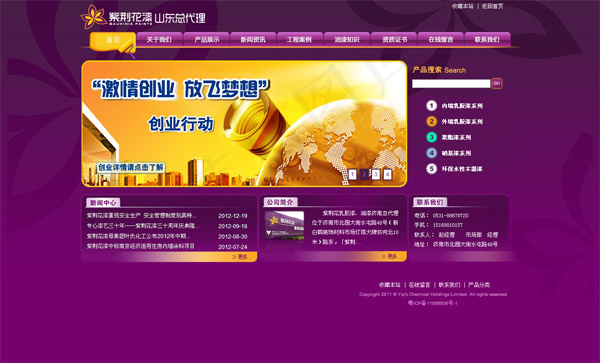Screen dimensions: 600x363
Task: Click the GO search button
Action: 497,83
